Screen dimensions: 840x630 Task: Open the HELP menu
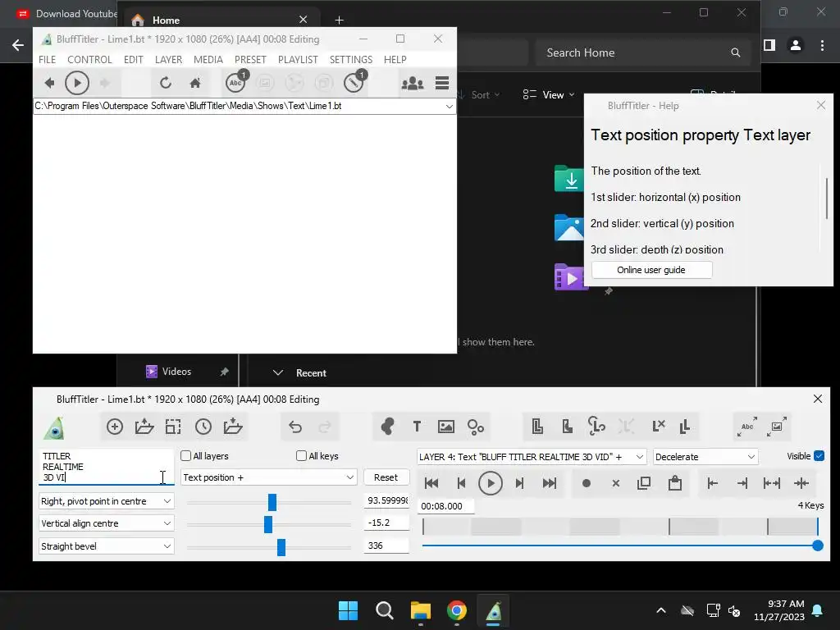(395, 59)
